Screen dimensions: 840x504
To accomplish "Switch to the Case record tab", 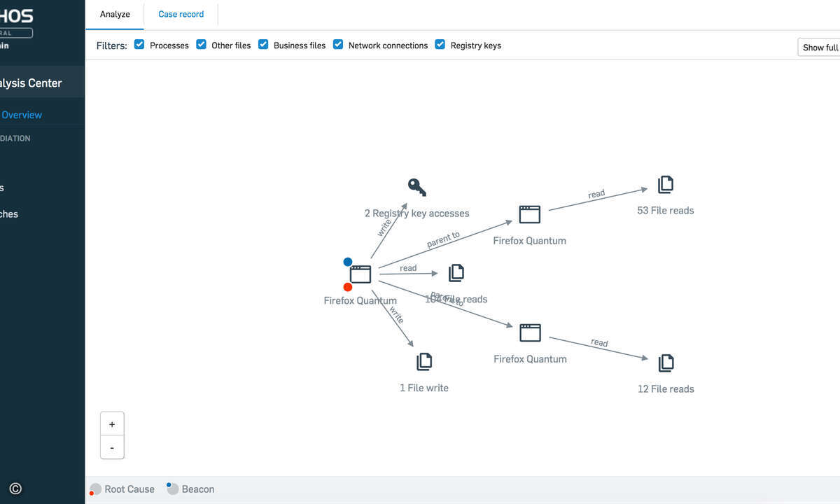I will [x=181, y=14].
